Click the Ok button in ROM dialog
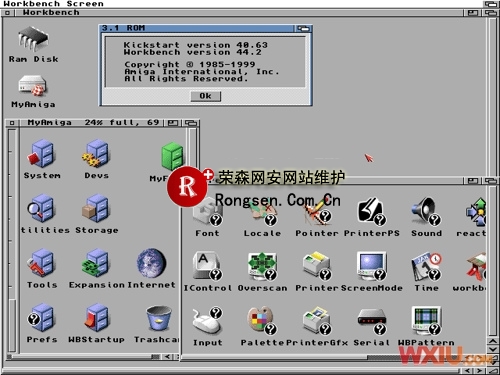 tap(206, 96)
